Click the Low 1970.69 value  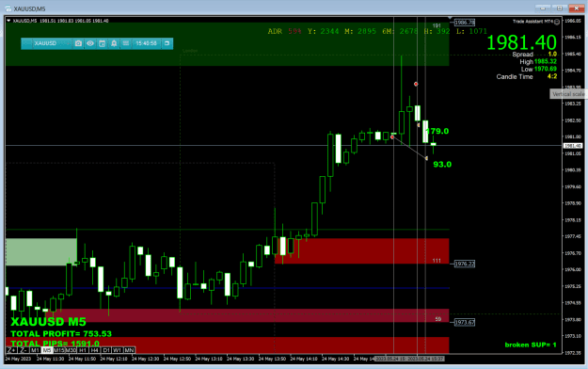(x=546, y=69)
